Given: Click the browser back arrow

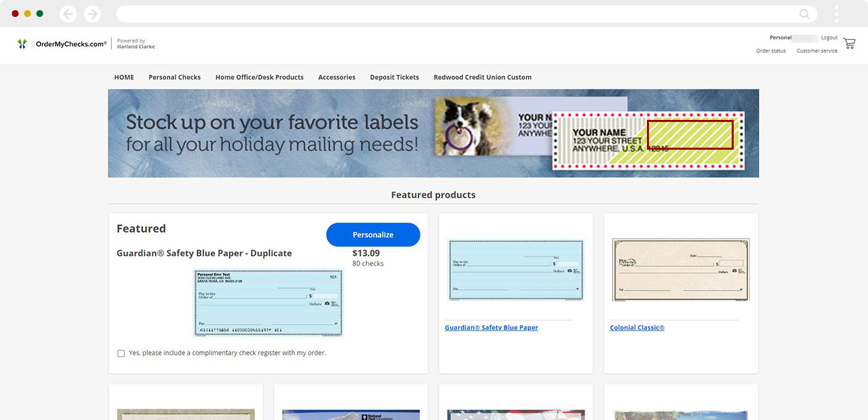Looking at the screenshot, I should (x=68, y=14).
